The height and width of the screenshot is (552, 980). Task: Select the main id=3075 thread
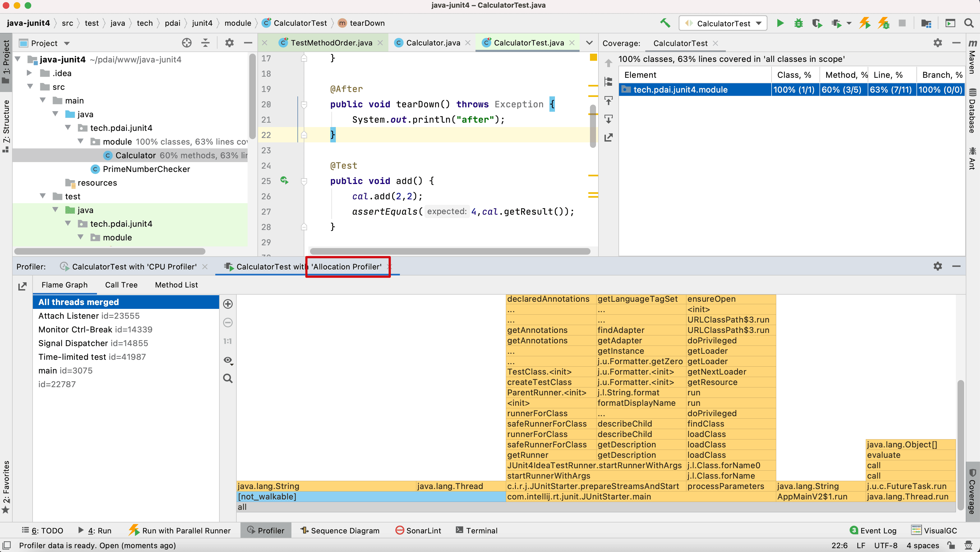point(65,370)
